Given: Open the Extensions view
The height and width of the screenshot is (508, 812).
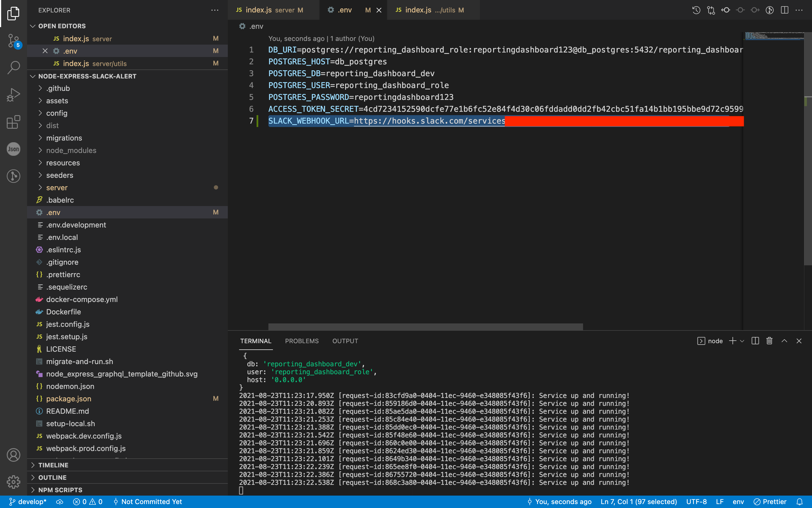Looking at the screenshot, I should pos(14,122).
